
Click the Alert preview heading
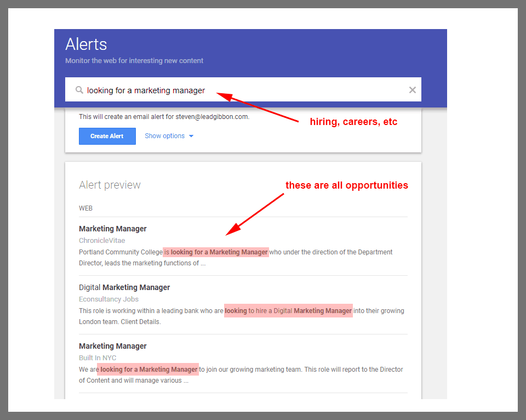coord(110,185)
